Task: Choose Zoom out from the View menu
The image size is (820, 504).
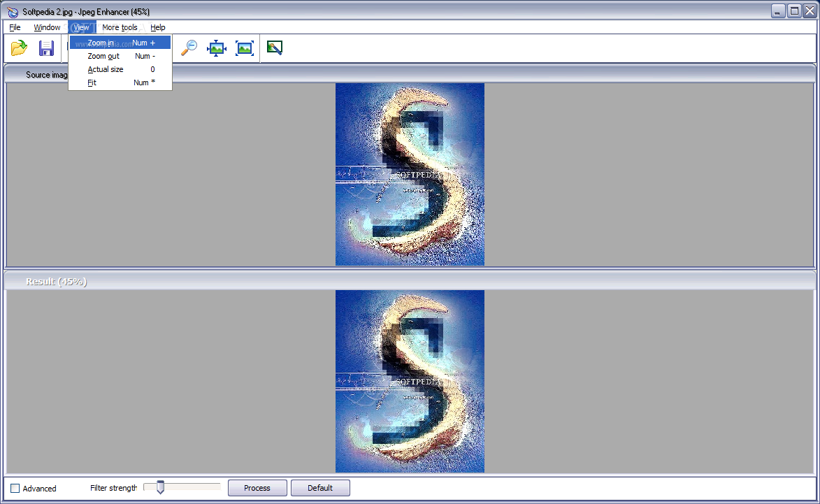Action: (120, 56)
